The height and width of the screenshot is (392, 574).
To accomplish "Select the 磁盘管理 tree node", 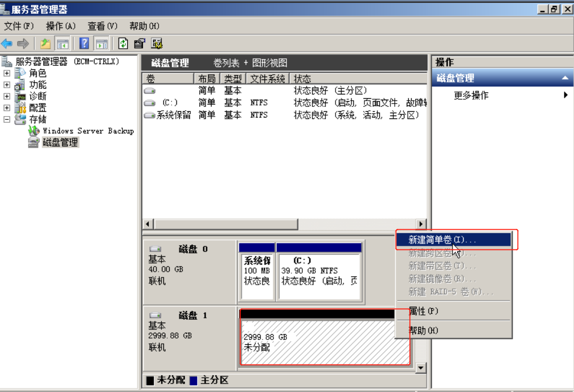I will point(60,143).
